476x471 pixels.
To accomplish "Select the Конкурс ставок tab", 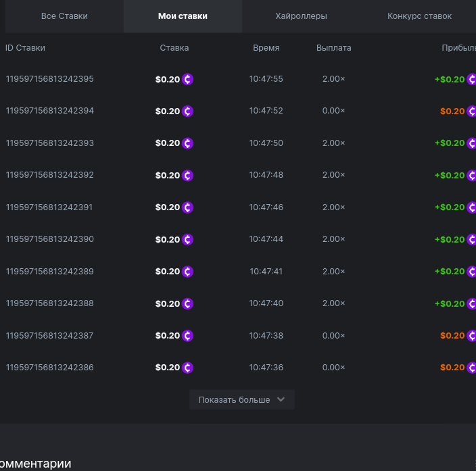I will pos(419,16).
